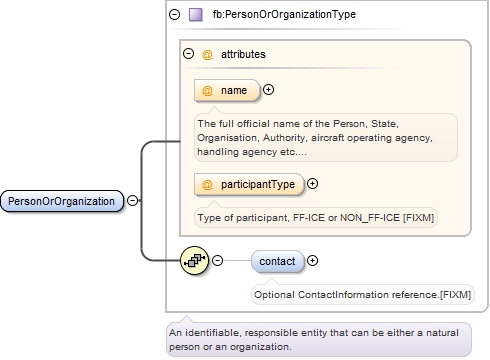Viewport: 490px width, 360px height.
Task: Click the identifiable responsible entity description note
Action: [319, 340]
